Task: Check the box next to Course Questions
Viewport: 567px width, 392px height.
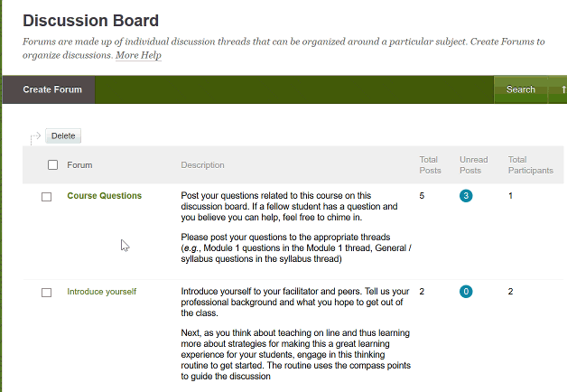Action: pos(47,197)
